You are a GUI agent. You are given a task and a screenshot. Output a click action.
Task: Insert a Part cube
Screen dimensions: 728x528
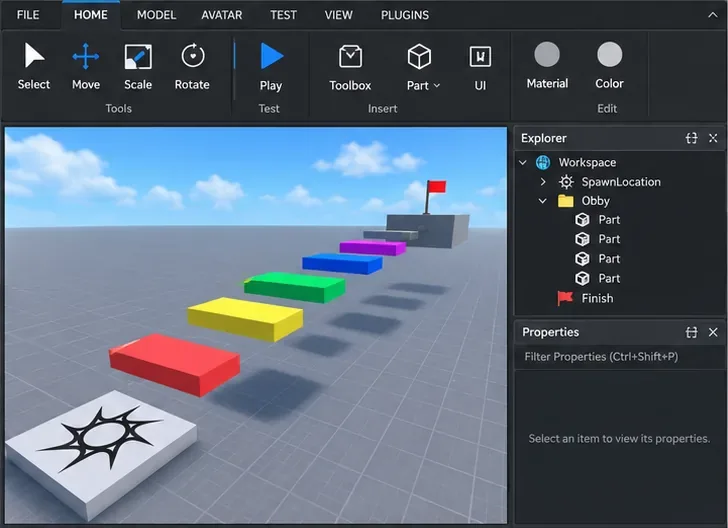click(x=419, y=57)
